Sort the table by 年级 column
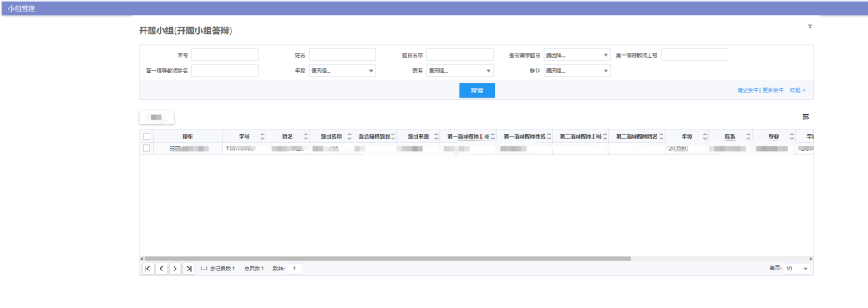Viewport: 868px width, 308px height. point(705,137)
